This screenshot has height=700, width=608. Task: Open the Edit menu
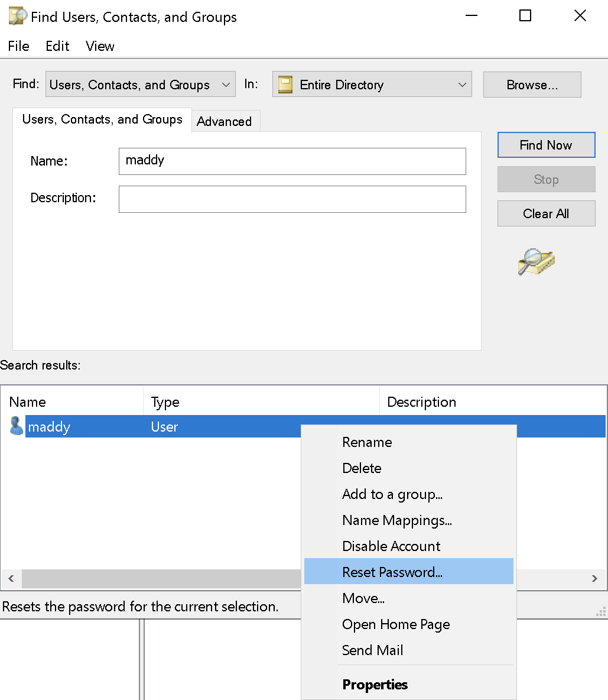[57, 46]
